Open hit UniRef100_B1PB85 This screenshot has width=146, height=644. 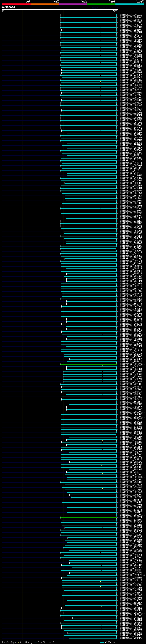point(131,22)
